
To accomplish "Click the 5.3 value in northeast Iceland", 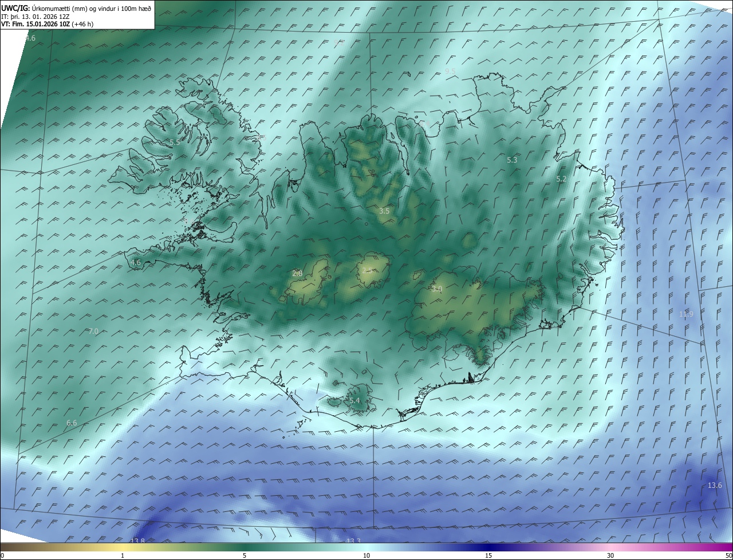I will (x=512, y=160).
